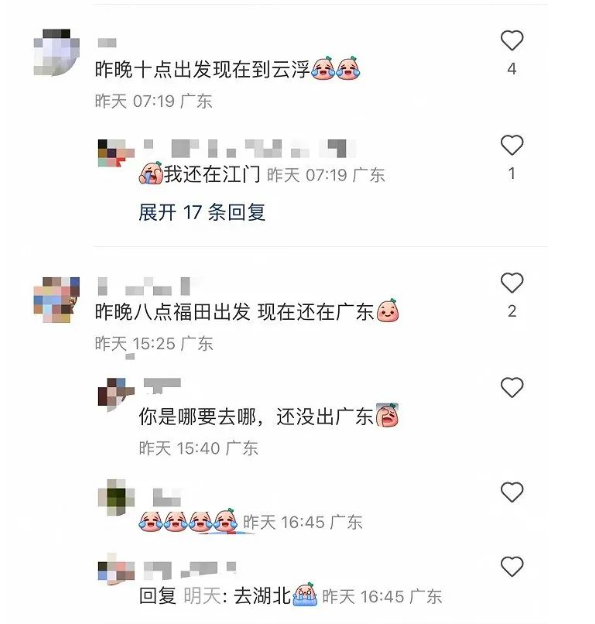
Task: Like the comment '昨晚八点福田出发'
Action: pos(511,283)
